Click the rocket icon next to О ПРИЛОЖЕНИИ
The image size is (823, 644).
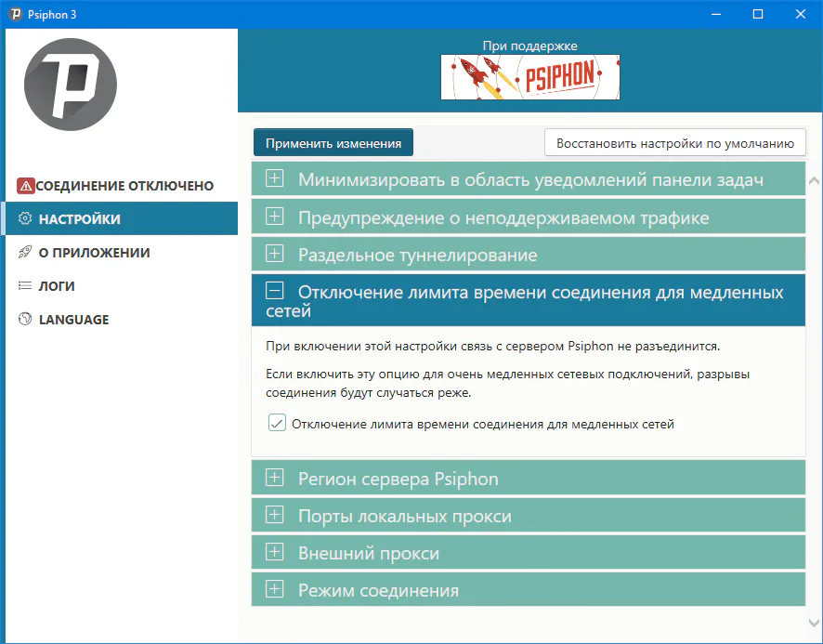(25, 252)
